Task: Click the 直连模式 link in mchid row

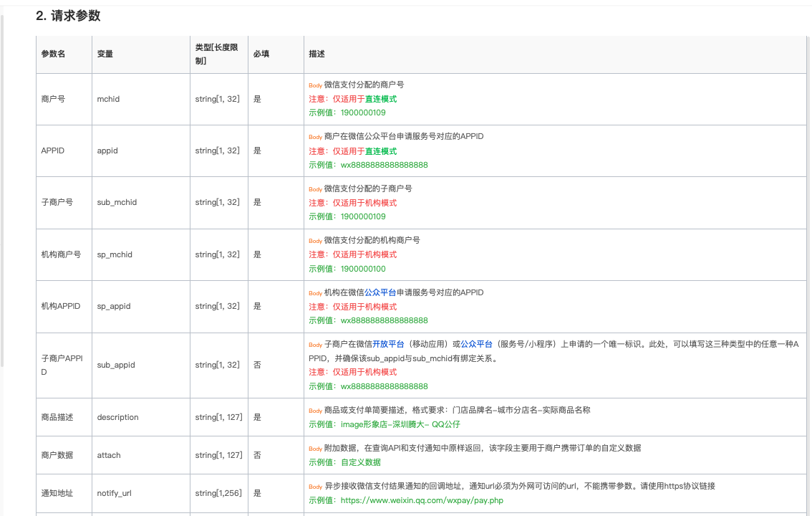Action: click(381, 99)
